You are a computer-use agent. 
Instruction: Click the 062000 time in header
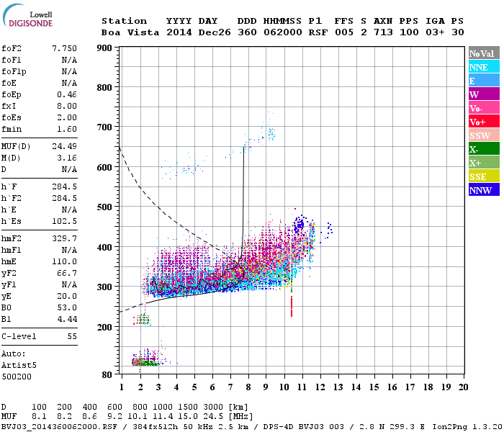283,32
